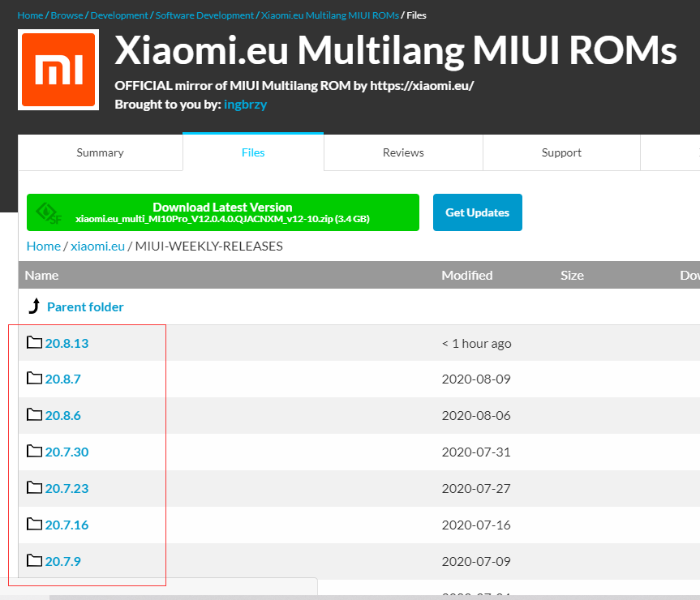Image resolution: width=700 pixels, height=600 pixels.
Task: Click the Download Latest Version button
Action: point(223,212)
